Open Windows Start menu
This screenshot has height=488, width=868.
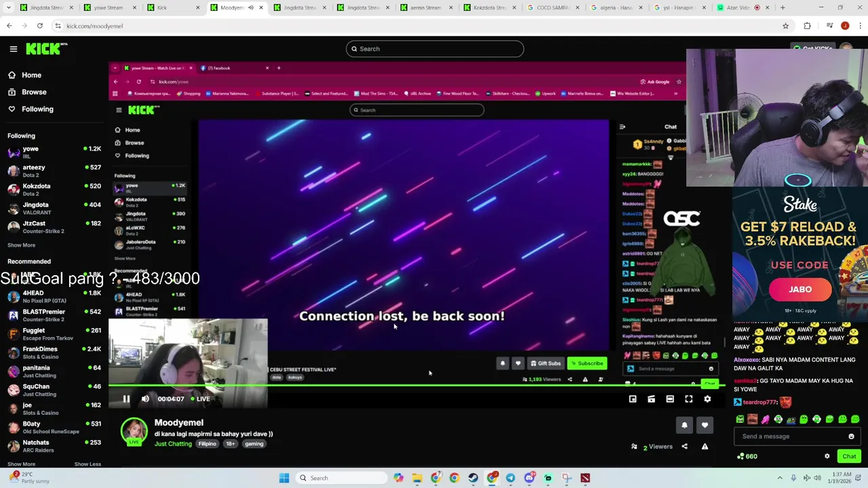tap(284, 478)
